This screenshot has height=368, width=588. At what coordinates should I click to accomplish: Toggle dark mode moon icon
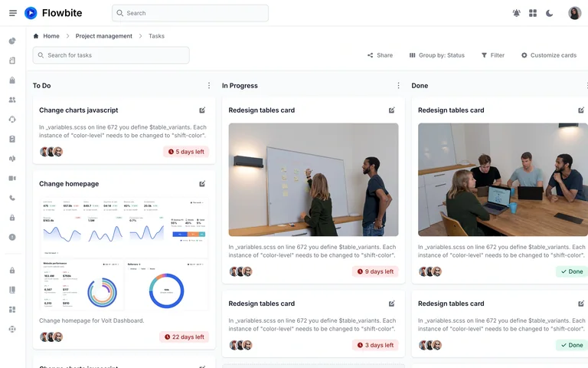coord(550,13)
